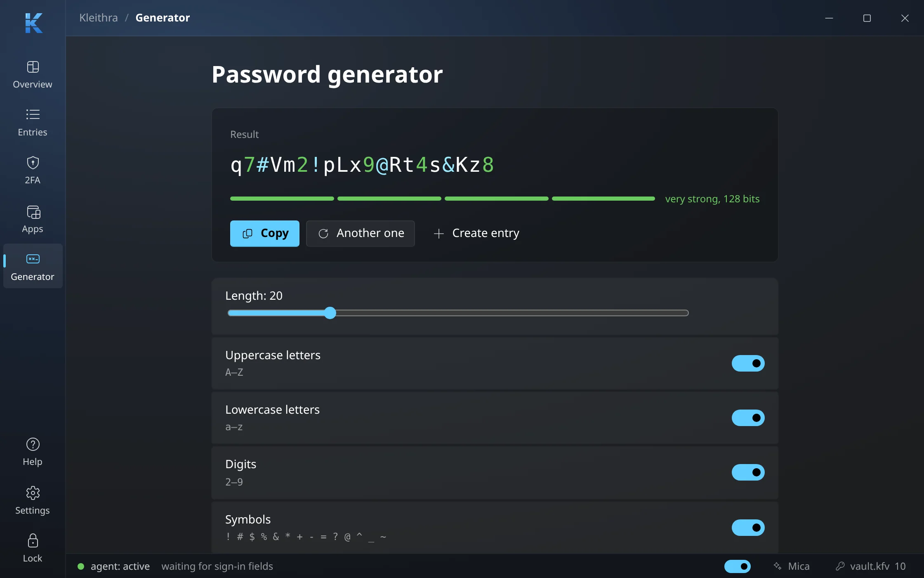Viewport: 924px width, 578px height.
Task: Click the 'a–z' hint text
Action: [x=234, y=427]
